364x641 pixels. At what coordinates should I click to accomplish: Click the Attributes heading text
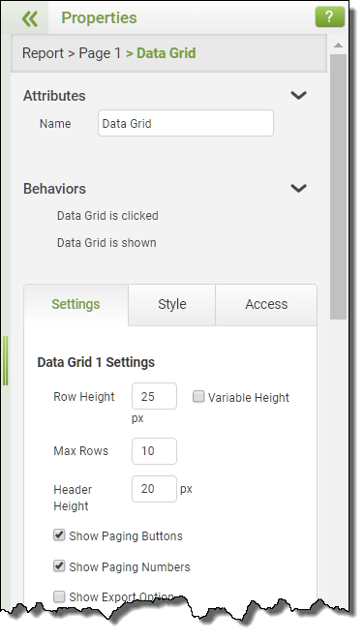point(54,96)
